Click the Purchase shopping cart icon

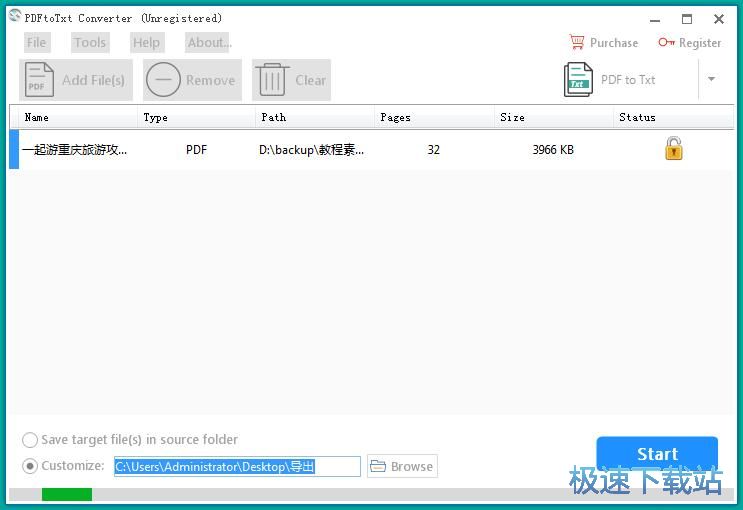click(x=577, y=42)
